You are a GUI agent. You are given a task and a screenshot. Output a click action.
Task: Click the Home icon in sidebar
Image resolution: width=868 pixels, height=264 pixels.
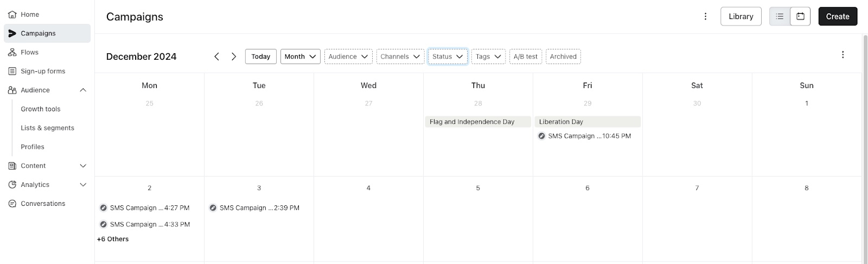click(x=12, y=15)
